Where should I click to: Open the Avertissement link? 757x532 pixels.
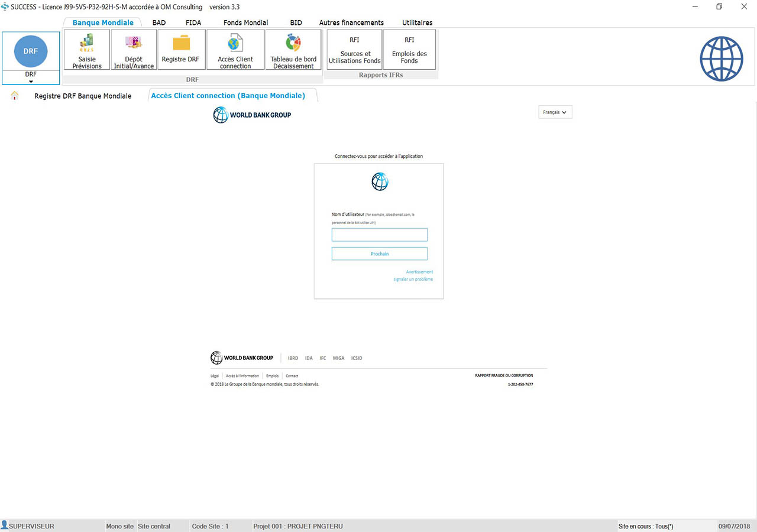pyautogui.click(x=419, y=272)
